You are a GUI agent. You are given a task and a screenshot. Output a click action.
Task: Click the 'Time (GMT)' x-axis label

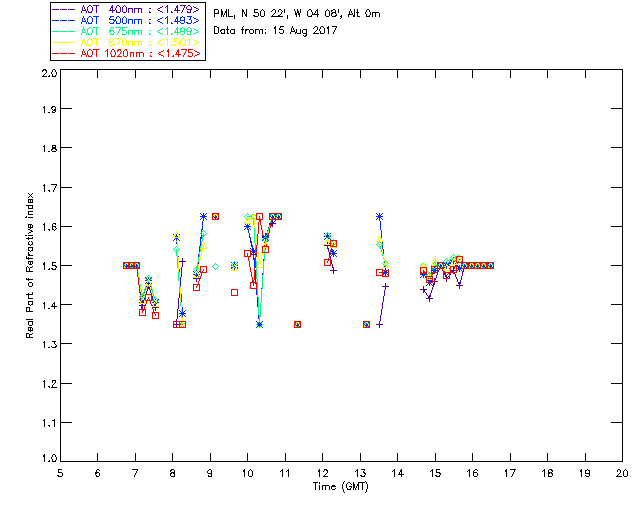[x=341, y=487]
